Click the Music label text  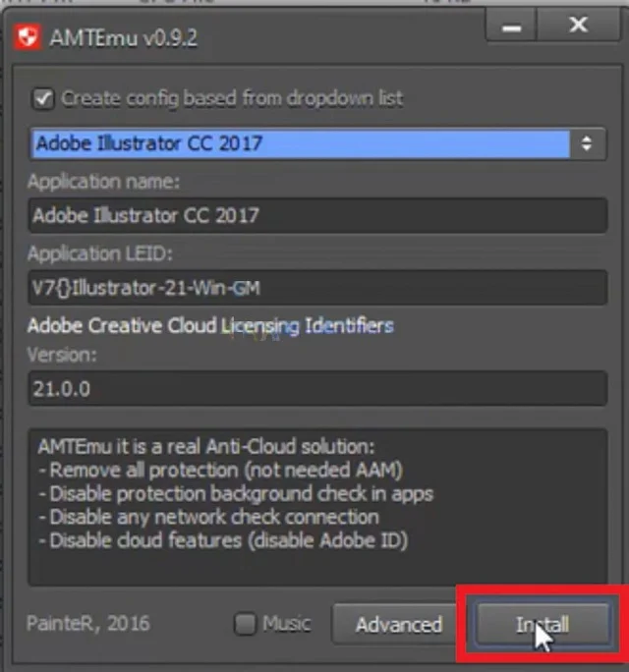tap(287, 624)
